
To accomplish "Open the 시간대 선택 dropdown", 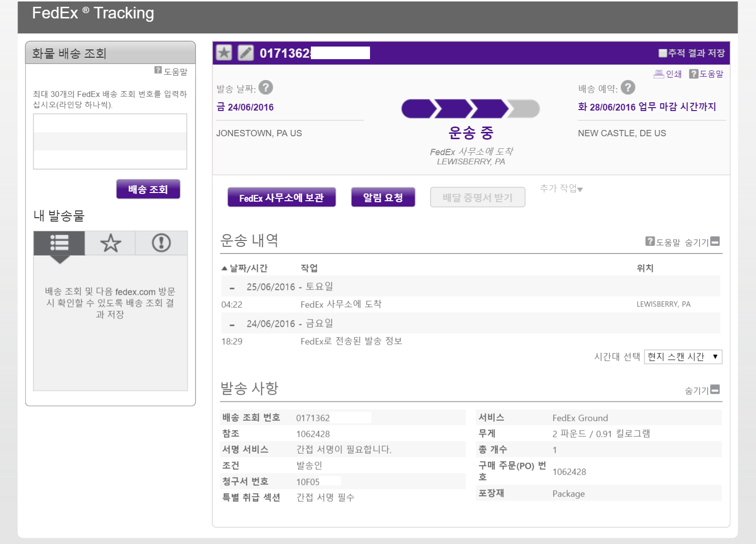I will tap(682, 357).
